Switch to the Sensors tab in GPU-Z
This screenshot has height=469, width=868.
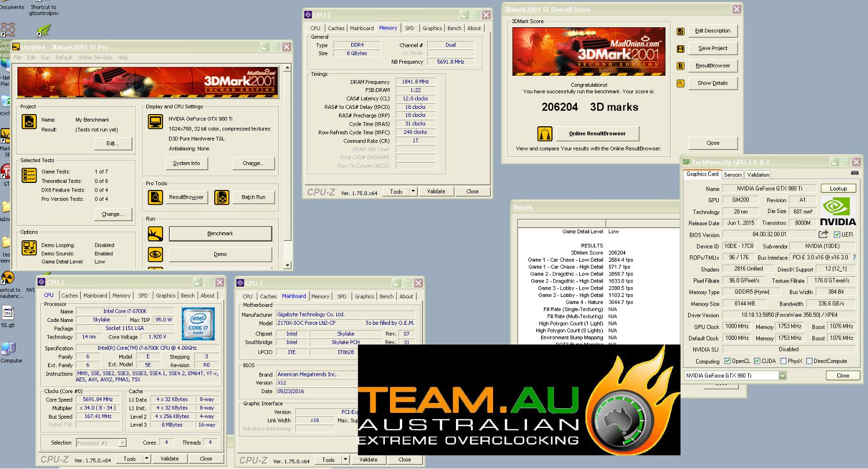[x=733, y=174]
